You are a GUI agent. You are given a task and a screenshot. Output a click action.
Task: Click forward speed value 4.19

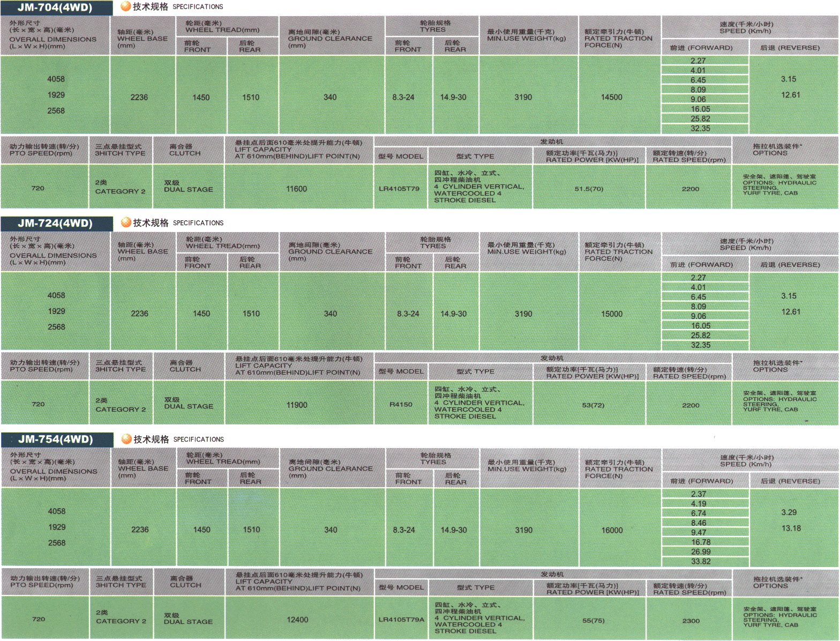point(699,504)
